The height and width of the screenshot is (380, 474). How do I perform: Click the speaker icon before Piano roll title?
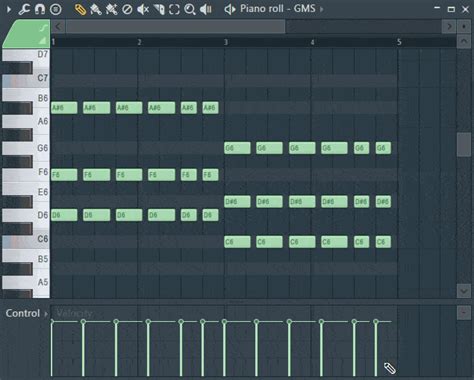click(230, 9)
